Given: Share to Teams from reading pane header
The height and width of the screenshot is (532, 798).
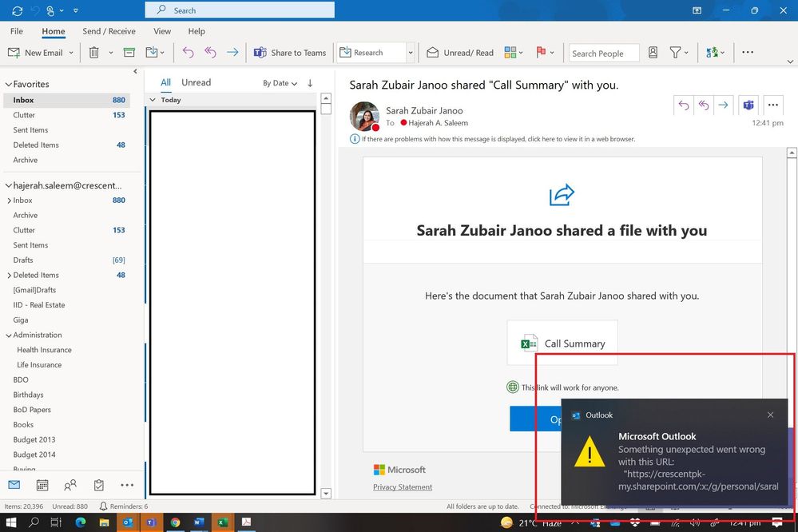Looking at the screenshot, I should click(x=748, y=105).
